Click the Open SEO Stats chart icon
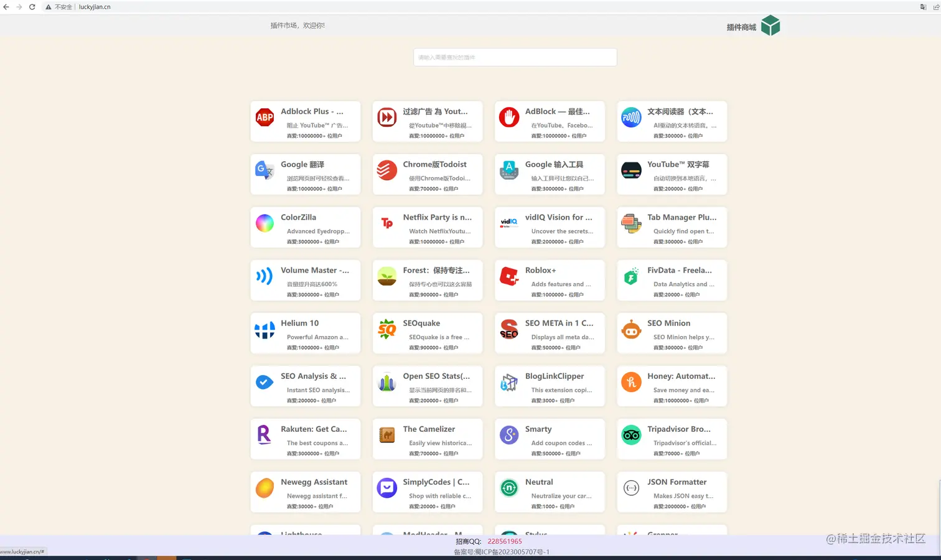This screenshot has width=941, height=560. (387, 381)
